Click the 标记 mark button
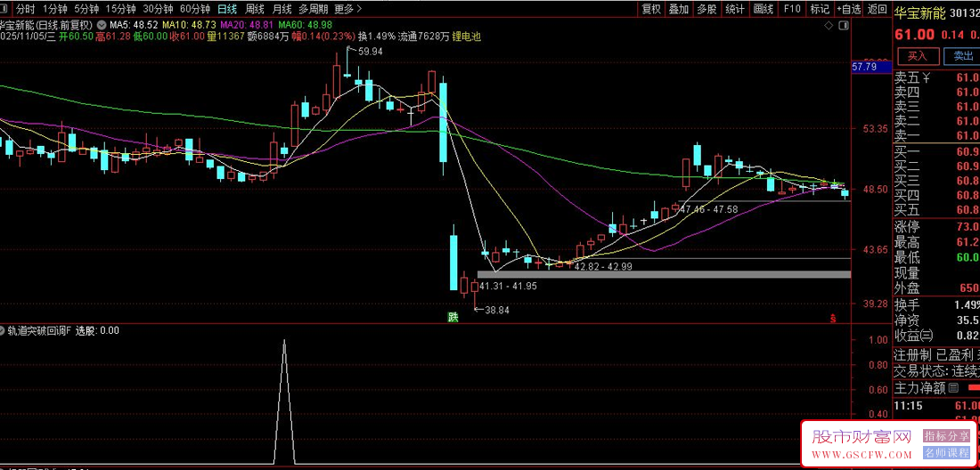The height and width of the screenshot is (470, 980). point(820,9)
